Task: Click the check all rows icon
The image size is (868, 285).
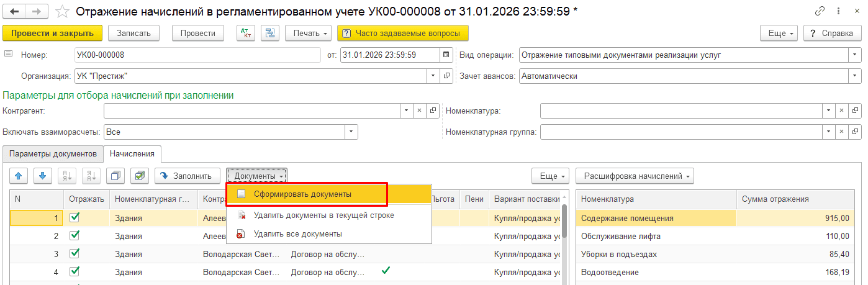Action: pyautogui.click(x=140, y=176)
